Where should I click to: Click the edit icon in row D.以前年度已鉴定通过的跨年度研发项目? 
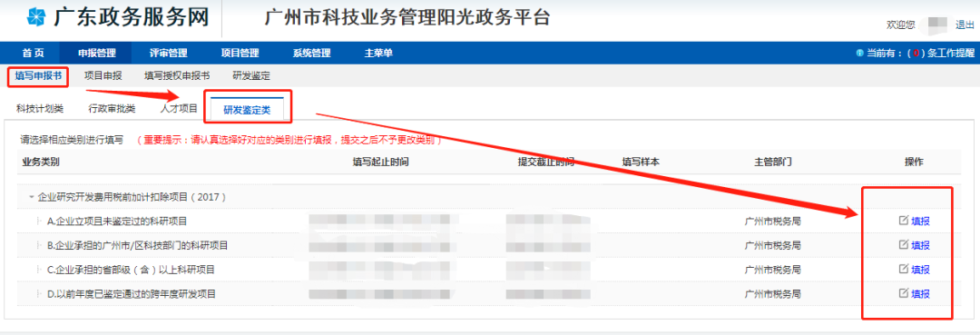[x=903, y=293]
